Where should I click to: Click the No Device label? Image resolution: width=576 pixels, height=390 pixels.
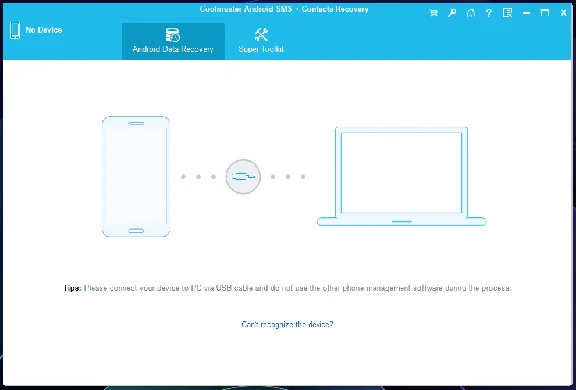(44, 30)
